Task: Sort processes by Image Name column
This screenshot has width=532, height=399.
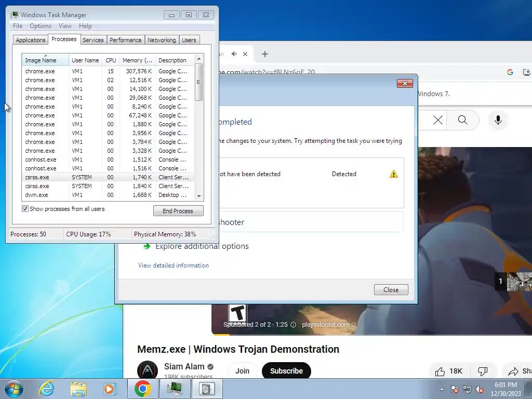Action: [x=46, y=60]
